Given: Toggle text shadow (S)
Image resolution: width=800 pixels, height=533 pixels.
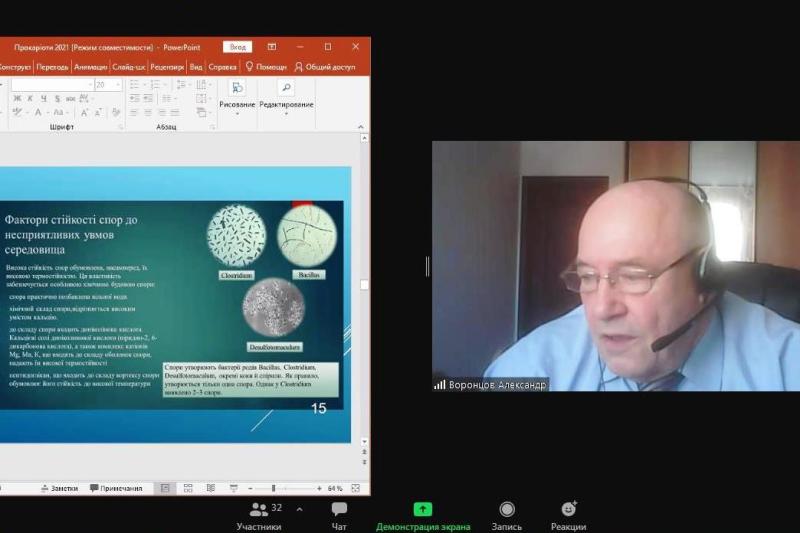Looking at the screenshot, I should click(57, 98).
